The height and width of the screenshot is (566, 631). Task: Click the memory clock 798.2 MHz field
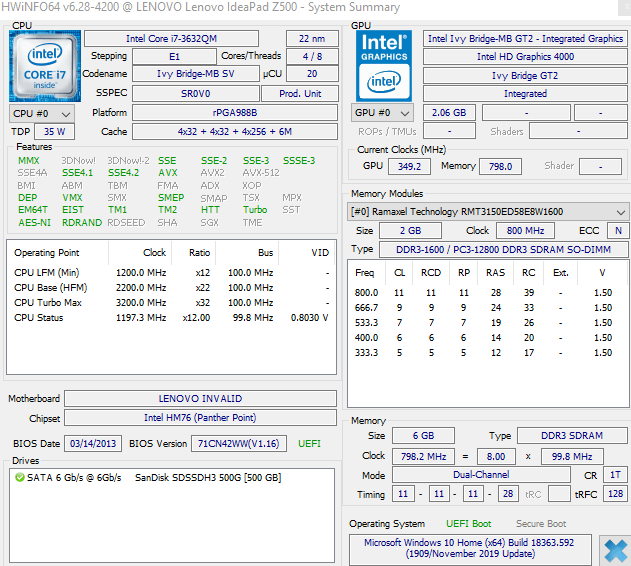pos(423,457)
